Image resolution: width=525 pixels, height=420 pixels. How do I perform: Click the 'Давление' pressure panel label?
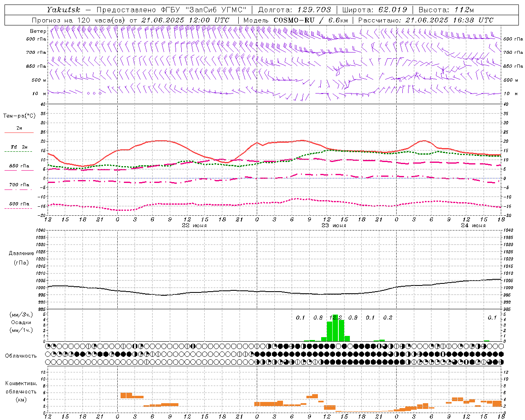tap(21, 253)
